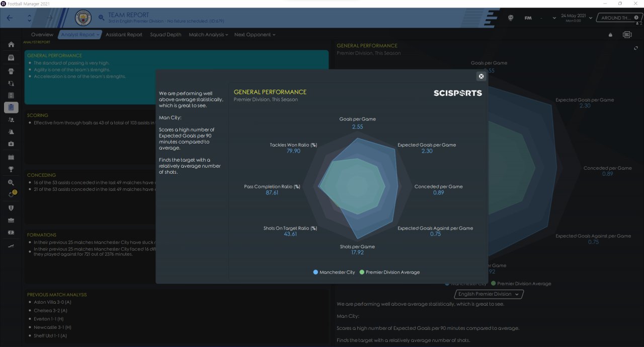The height and width of the screenshot is (347, 644).
Task: Close the General Performance popup
Action: click(481, 76)
